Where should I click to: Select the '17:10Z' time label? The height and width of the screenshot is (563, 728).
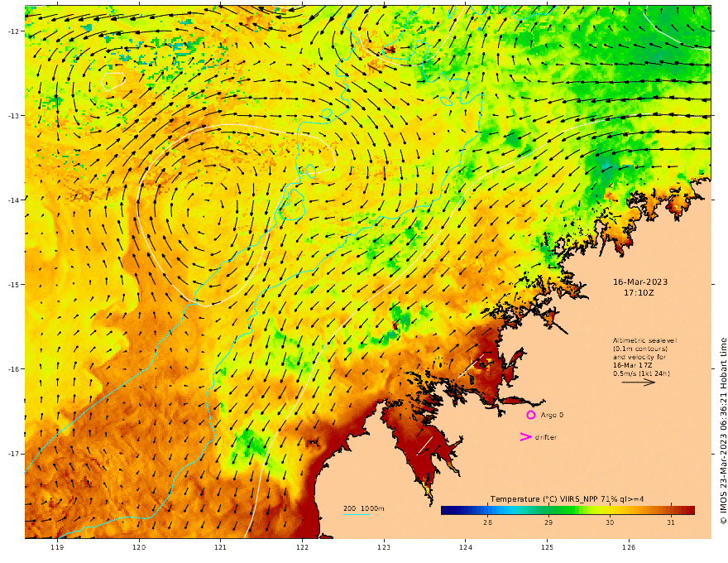click(x=639, y=293)
